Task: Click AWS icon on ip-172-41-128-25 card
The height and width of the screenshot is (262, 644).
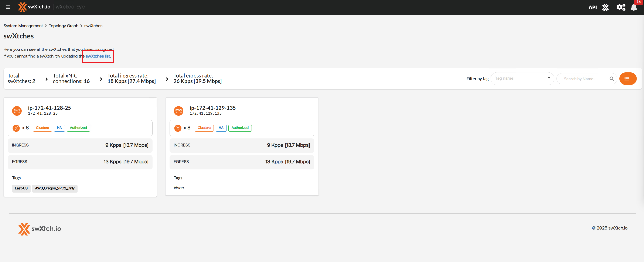Action: point(17,110)
